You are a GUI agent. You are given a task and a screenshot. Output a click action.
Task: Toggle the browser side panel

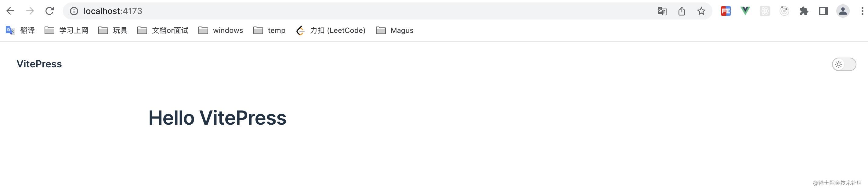point(823,11)
